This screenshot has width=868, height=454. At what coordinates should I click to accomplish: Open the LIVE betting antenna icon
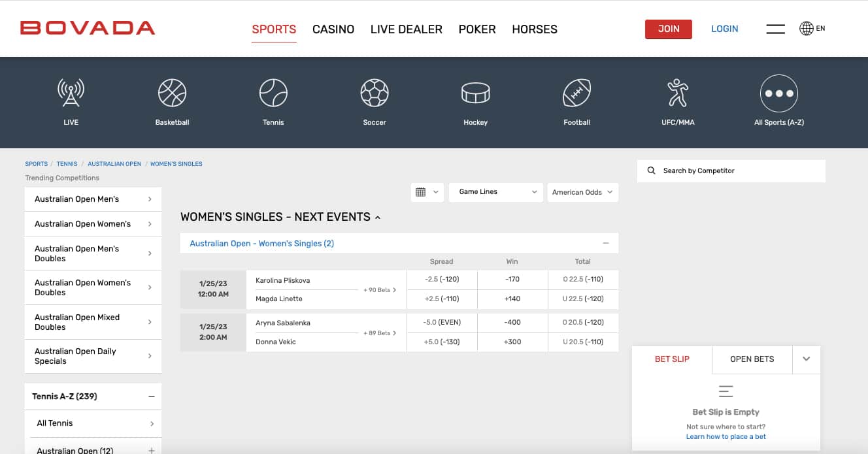click(71, 93)
